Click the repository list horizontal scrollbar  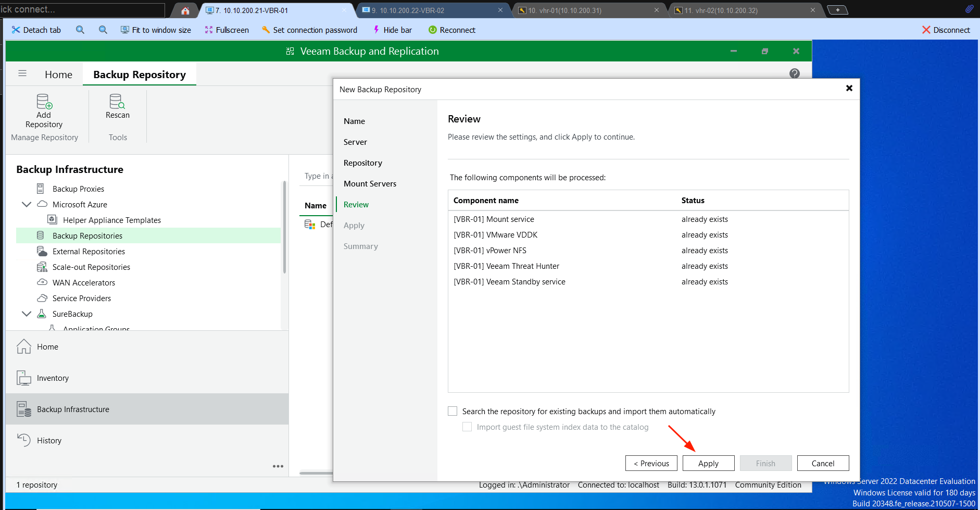[316, 473]
